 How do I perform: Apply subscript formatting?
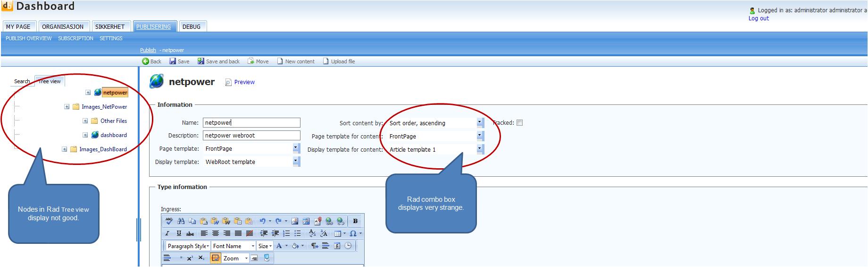(201, 258)
